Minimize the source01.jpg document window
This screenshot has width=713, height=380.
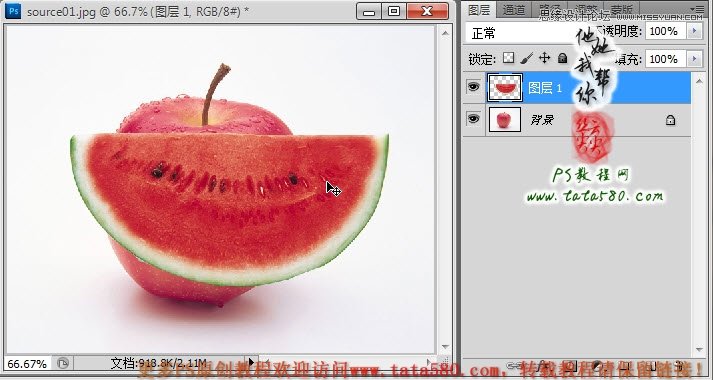[369, 12]
